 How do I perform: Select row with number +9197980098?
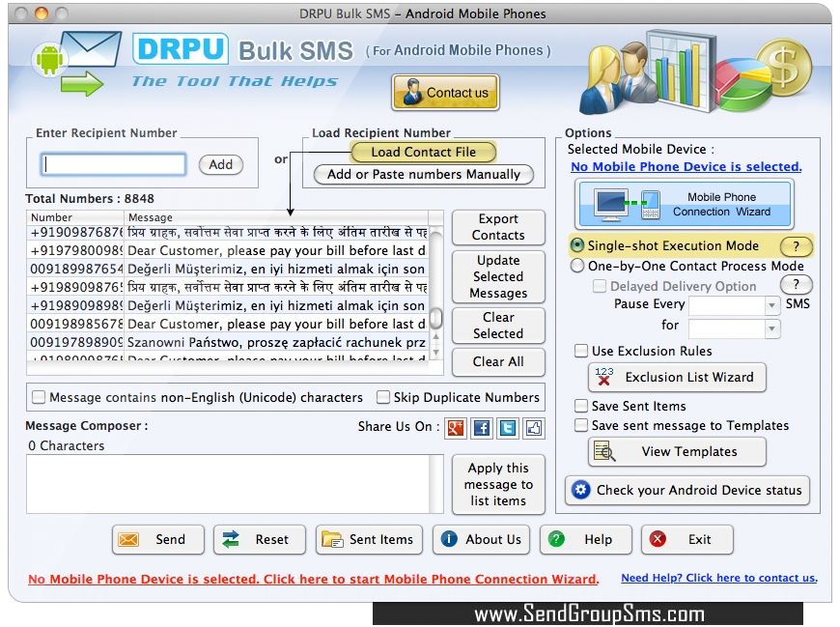pos(228,251)
